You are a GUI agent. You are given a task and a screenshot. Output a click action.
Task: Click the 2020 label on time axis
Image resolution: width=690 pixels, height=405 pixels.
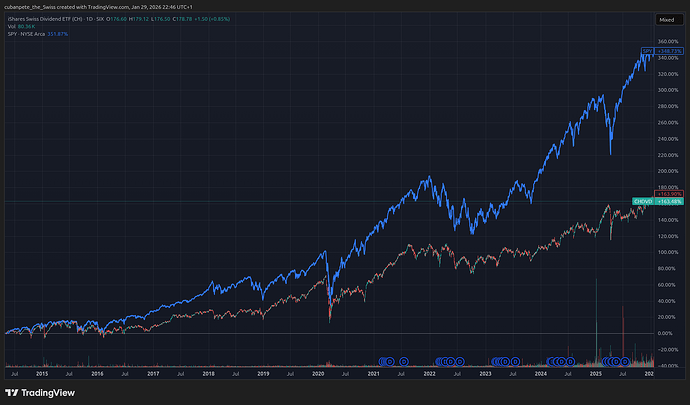tap(317, 373)
